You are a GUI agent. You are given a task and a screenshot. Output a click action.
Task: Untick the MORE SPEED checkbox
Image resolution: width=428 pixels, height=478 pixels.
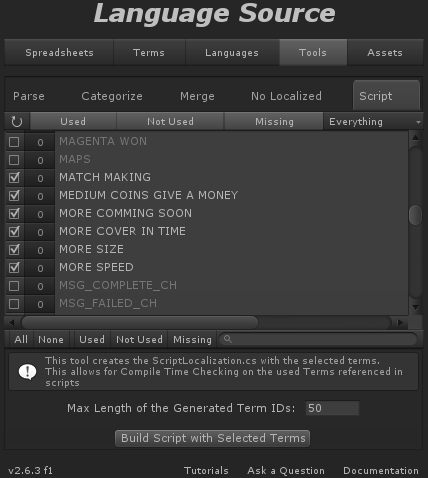click(14, 268)
